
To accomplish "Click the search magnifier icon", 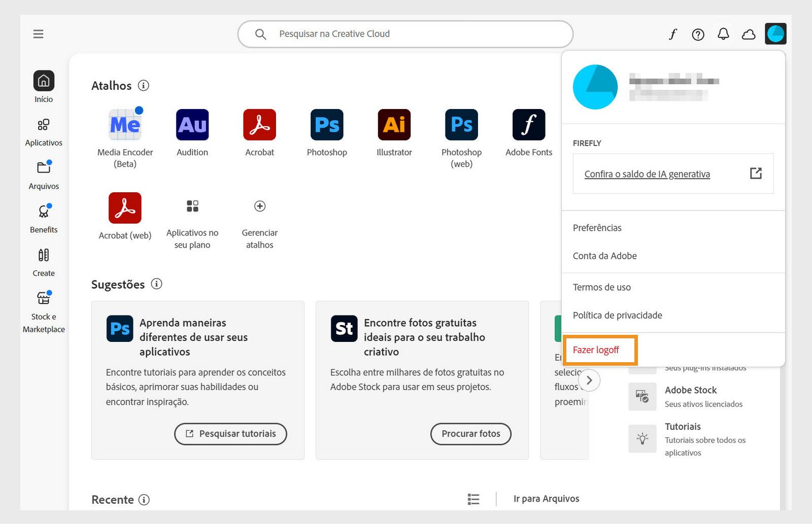I will [x=260, y=34].
